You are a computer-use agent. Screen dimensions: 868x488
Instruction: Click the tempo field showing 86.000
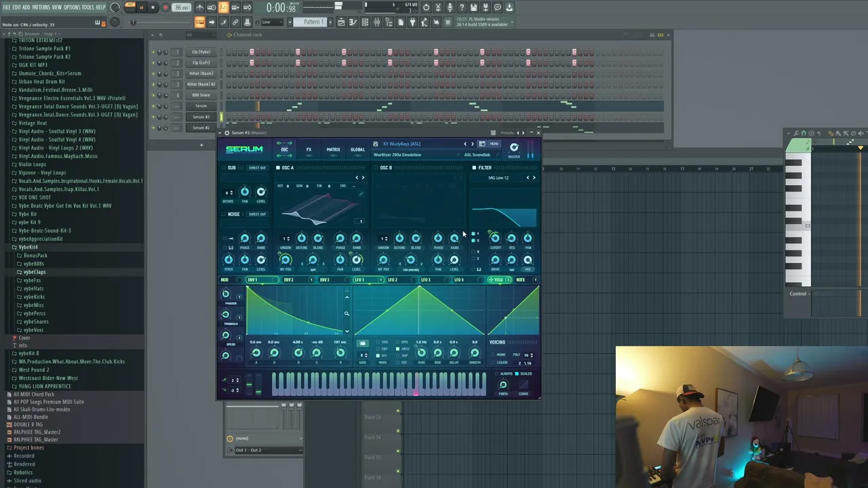(181, 7)
